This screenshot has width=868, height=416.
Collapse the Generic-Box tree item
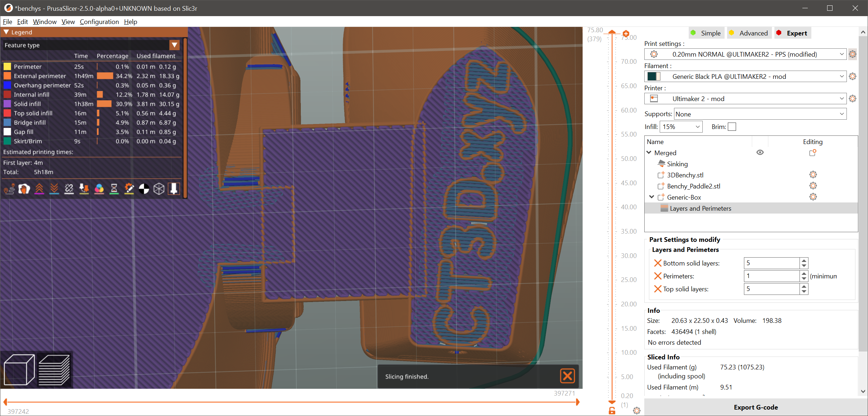651,197
